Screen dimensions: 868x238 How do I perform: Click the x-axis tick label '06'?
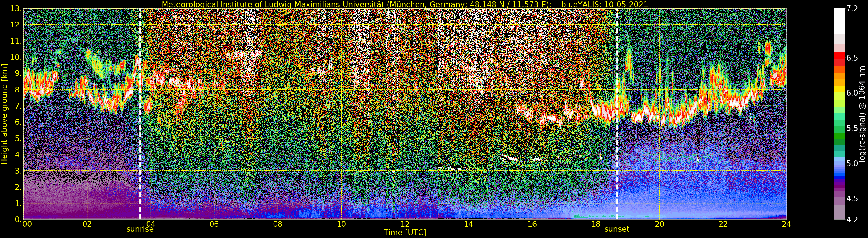click(214, 224)
